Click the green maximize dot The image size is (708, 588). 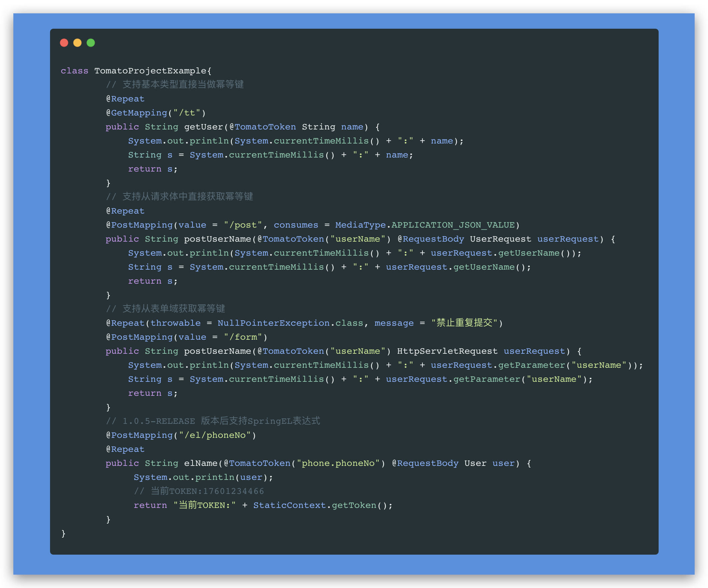pyautogui.click(x=91, y=43)
